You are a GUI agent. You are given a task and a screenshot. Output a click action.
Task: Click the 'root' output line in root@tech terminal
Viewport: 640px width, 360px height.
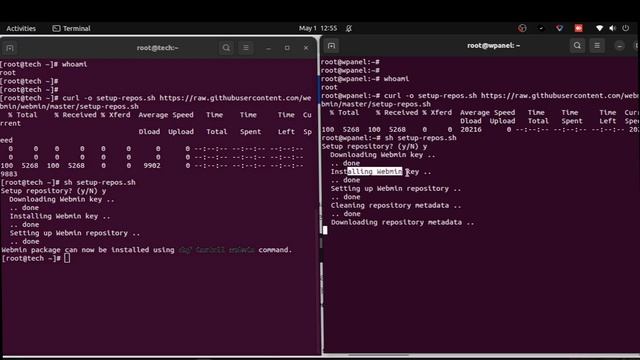8,73
